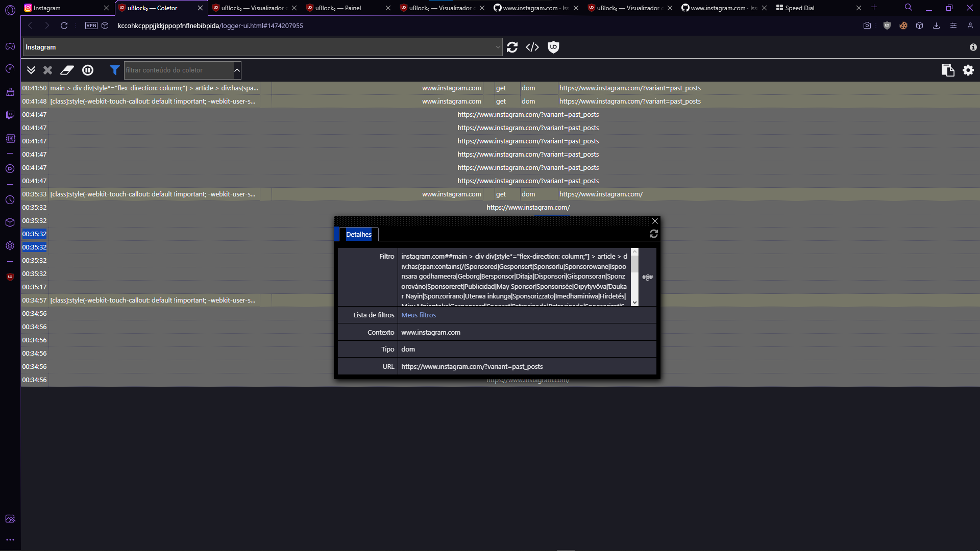Image resolution: width=980 pixels, height=551 pixels.
Task: Refresh the Detalhes dialog with its reload icon
Action: click(654, 234)
